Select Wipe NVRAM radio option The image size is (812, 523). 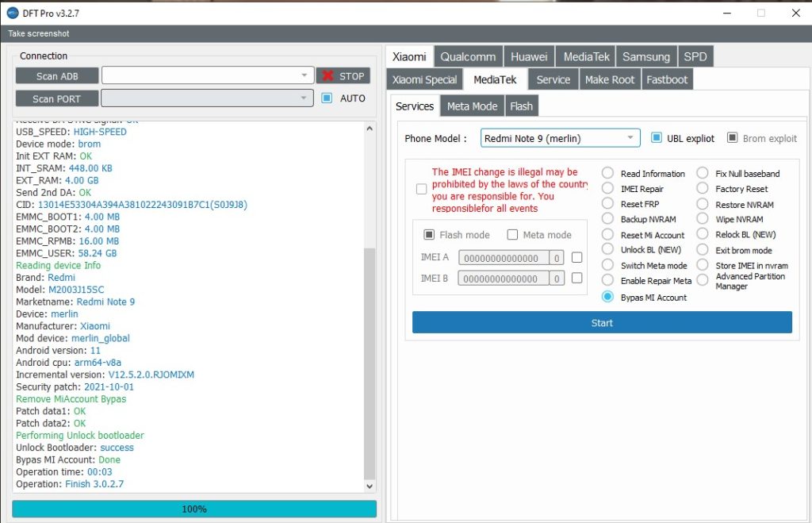[x=703, y=219]
